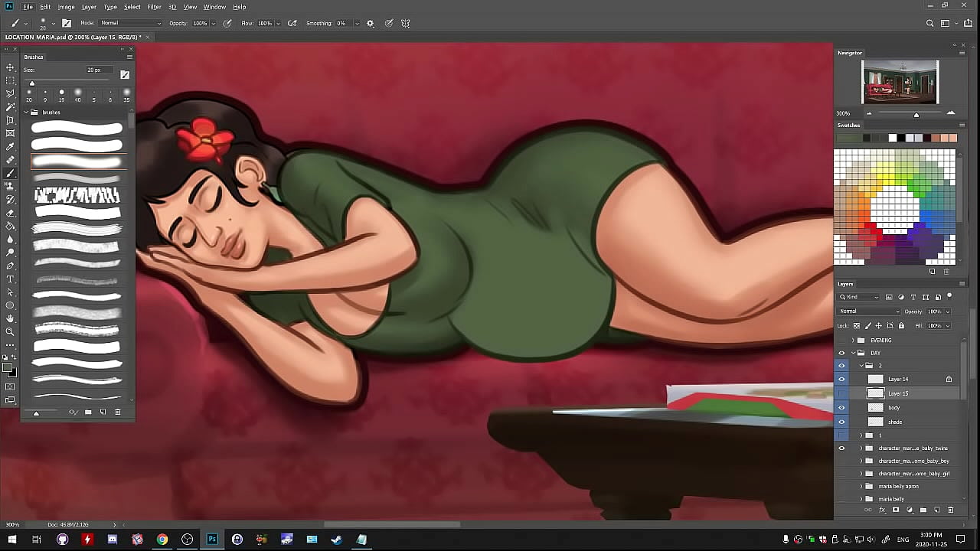Toggle symmetry paint butterfly icon

[406, 24]
